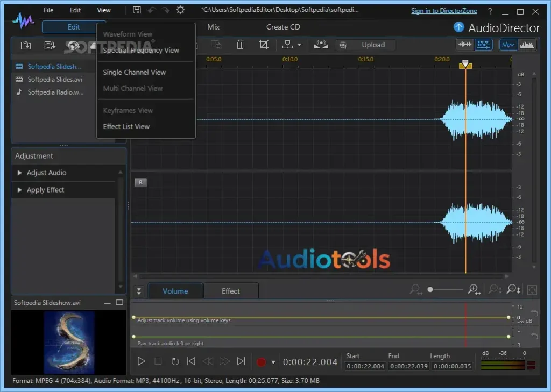Click the Upload button
This screenshot has height=392, width=551.
click(x=365, y=45)
